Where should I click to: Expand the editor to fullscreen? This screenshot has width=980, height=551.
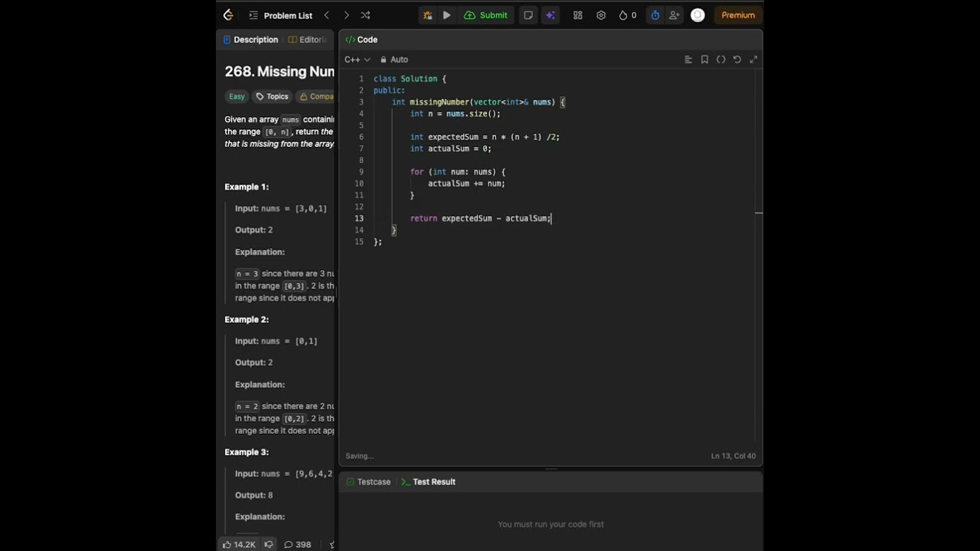pyautogui.click(x=753, y=60)
